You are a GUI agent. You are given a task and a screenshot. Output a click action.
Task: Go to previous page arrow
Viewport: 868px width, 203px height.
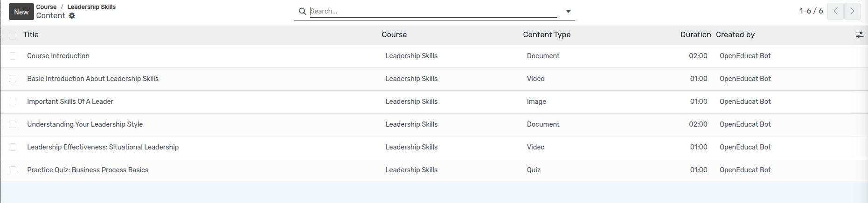click(835, 11)
